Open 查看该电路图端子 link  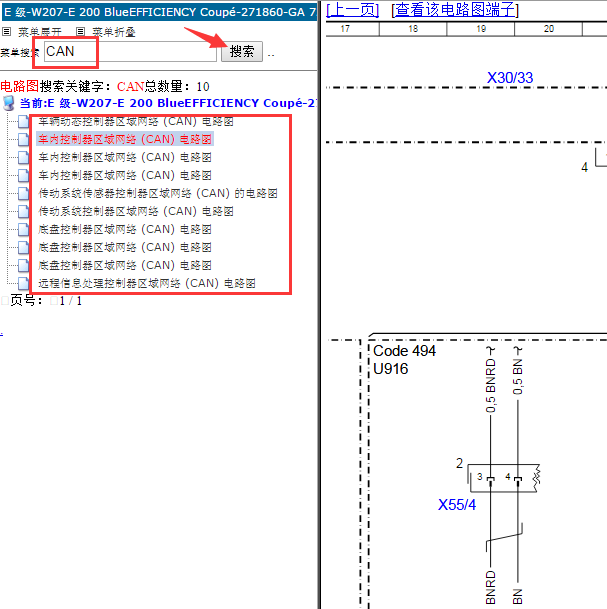(455, 10)
